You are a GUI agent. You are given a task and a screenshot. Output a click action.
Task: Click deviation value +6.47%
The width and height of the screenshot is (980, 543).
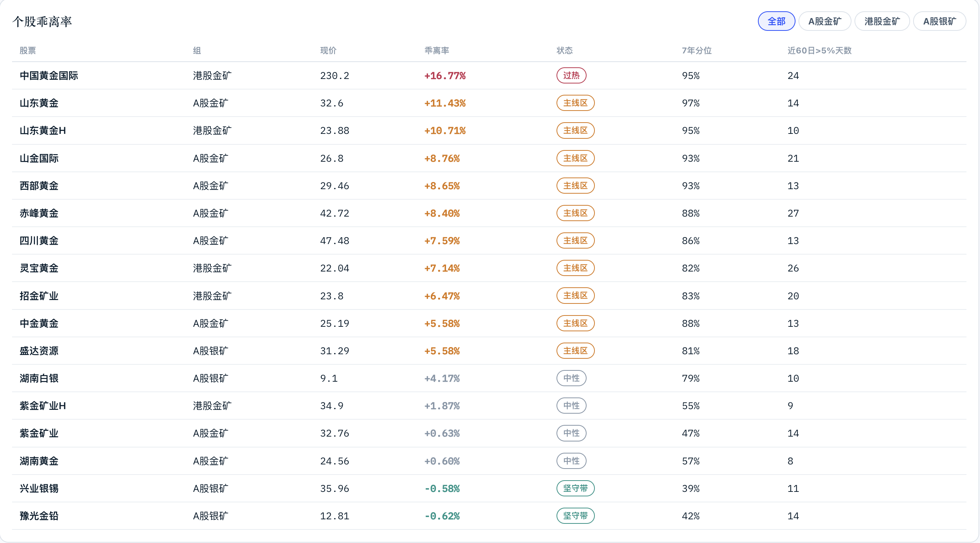click(x=442, y=296)
